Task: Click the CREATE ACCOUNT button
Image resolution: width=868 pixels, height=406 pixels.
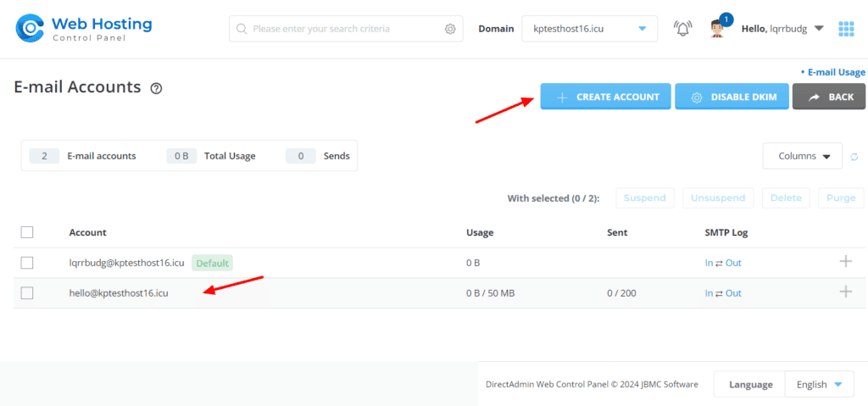Action: 605,97
